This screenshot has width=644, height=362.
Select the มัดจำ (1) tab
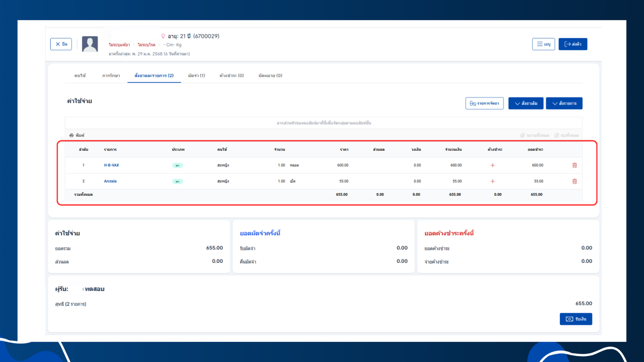[196, 75]
